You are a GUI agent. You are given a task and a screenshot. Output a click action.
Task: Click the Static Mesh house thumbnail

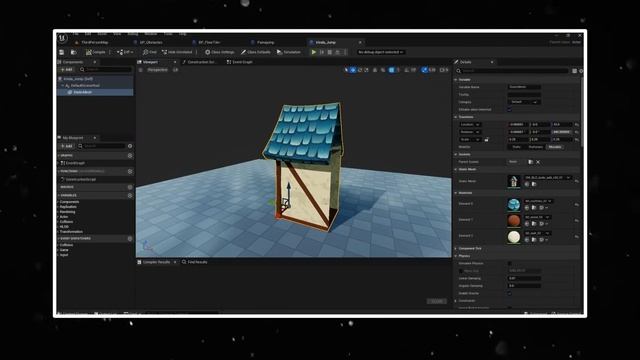pos(514,181)
